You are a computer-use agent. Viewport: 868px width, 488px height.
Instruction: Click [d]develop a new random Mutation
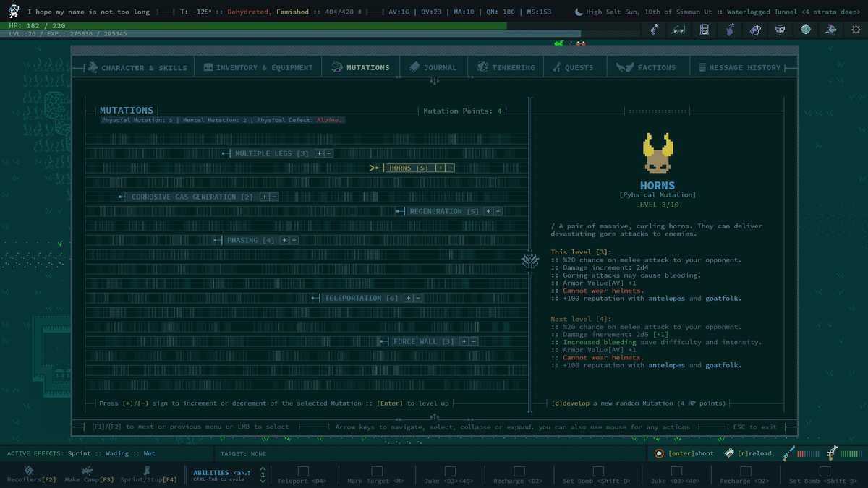coord(638,403)
